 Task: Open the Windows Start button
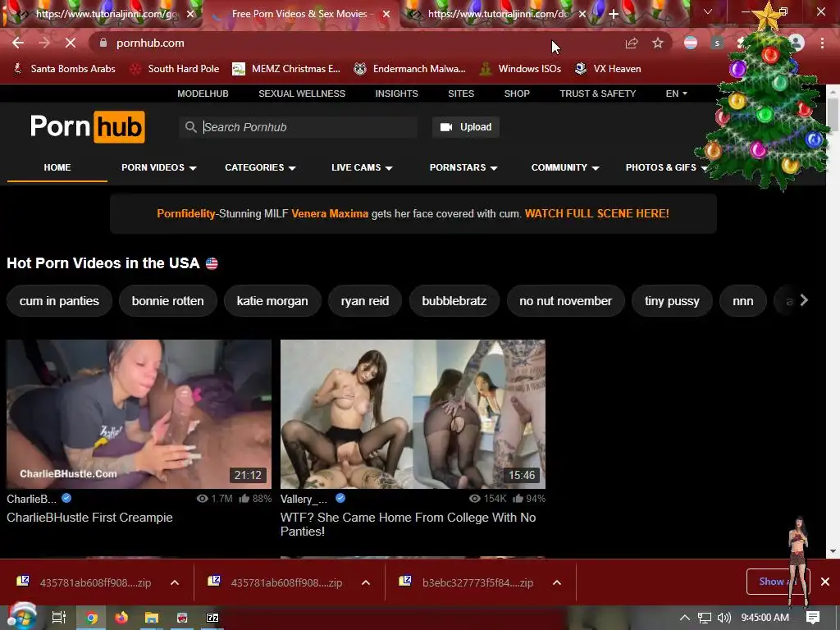[x=21, y=617]
